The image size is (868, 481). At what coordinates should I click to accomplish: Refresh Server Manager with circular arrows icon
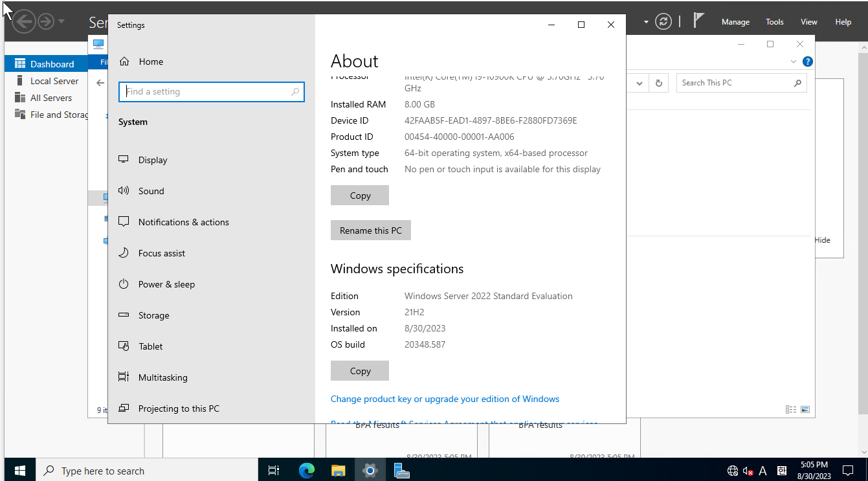(663, 21)
